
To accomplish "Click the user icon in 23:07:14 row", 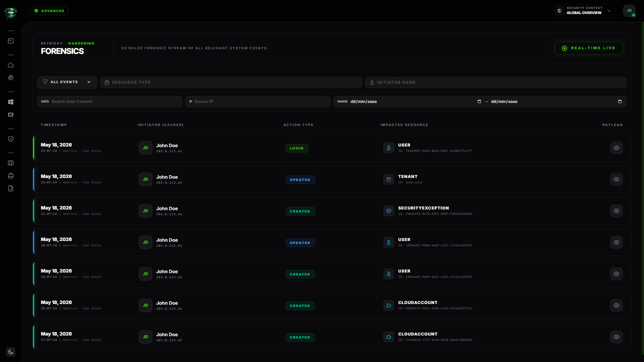I will pyautogui.click(x=389, y=148).
